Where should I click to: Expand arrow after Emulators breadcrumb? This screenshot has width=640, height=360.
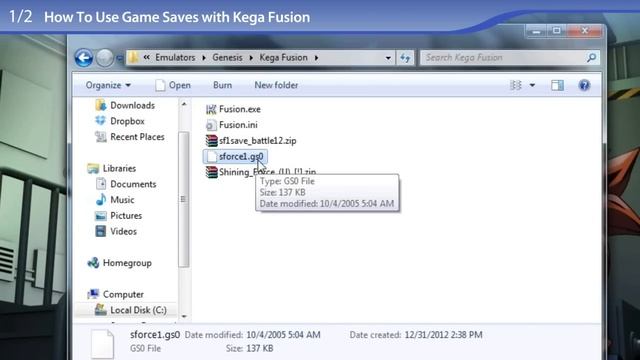pos(204,58)
